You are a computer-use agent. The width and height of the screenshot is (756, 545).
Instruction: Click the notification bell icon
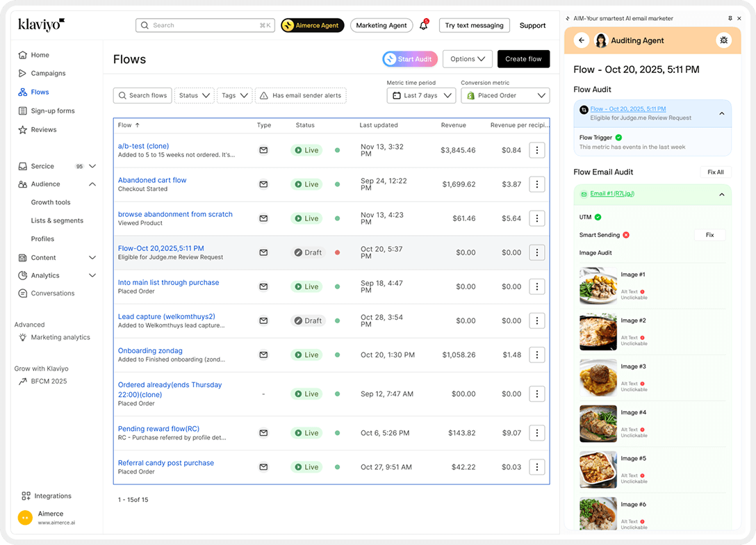coord(423,26)
